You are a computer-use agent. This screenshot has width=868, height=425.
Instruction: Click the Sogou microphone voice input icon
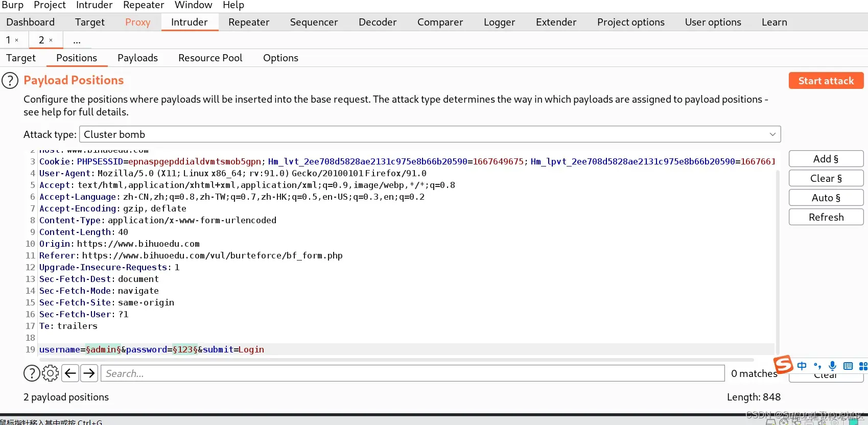pyautogui.click(x=833, y=366)
